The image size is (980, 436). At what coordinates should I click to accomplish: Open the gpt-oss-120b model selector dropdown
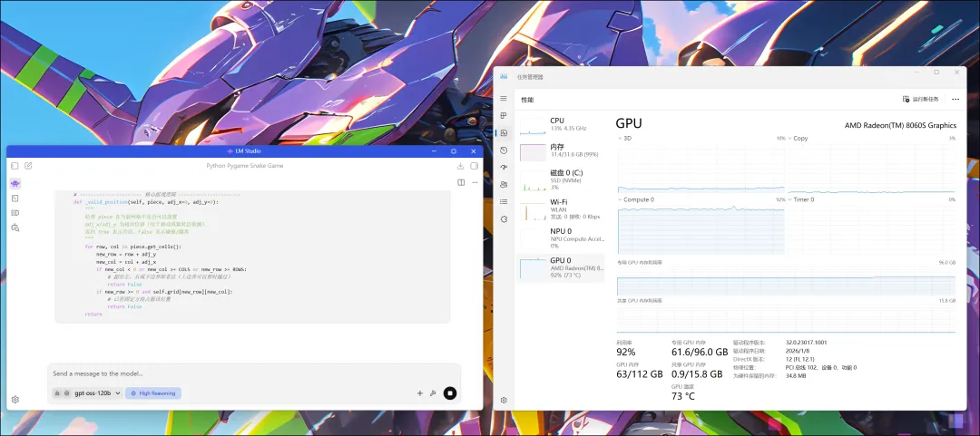[97, 393]
